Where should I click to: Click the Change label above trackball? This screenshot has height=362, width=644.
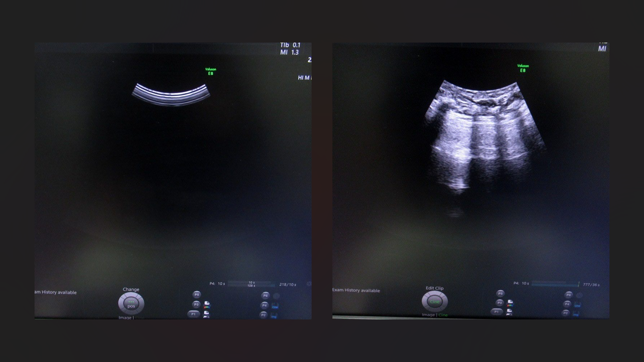(131, 289)
